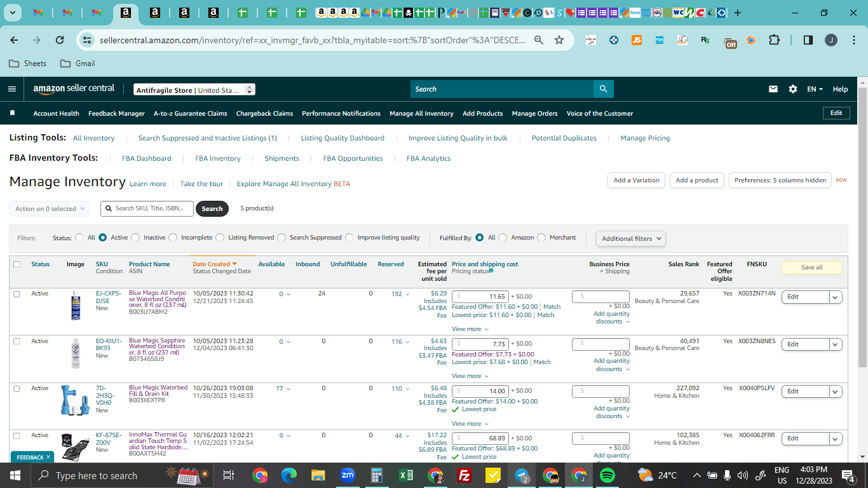
Task: Open the Extensions puzzle piece icon
Action: (x=774, y=40)
